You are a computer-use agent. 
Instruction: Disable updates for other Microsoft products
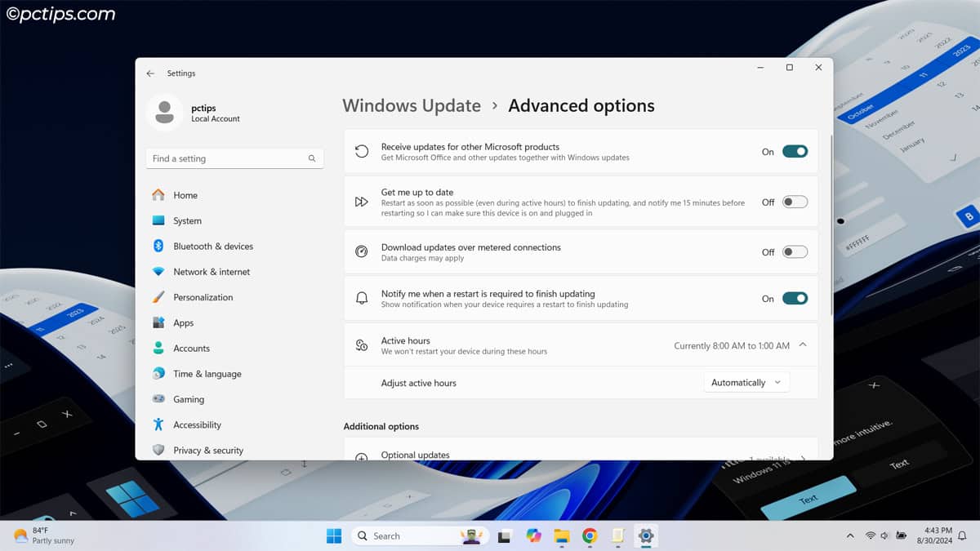(794, 151)
